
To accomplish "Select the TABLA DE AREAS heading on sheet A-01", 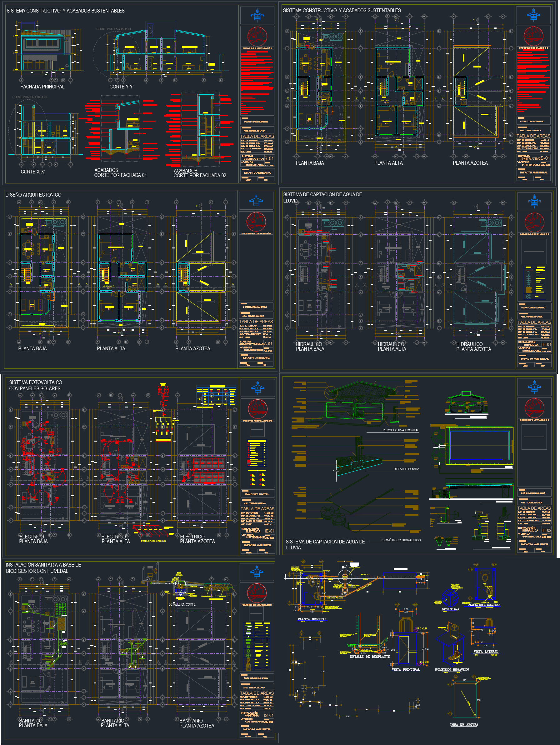I will [256, 322].
